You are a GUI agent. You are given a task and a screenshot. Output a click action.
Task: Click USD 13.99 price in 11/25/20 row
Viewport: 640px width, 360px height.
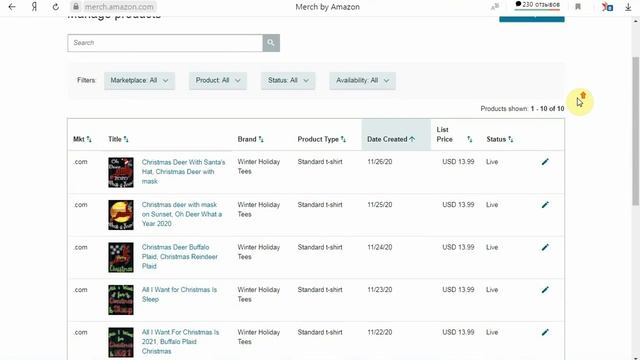[458, 204]
